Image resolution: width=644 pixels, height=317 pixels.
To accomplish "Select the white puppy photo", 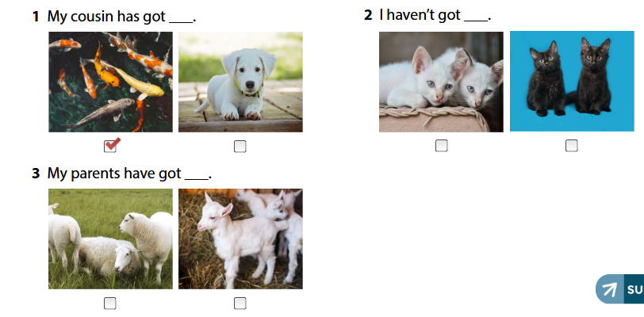I will click(x=240, y=82).
